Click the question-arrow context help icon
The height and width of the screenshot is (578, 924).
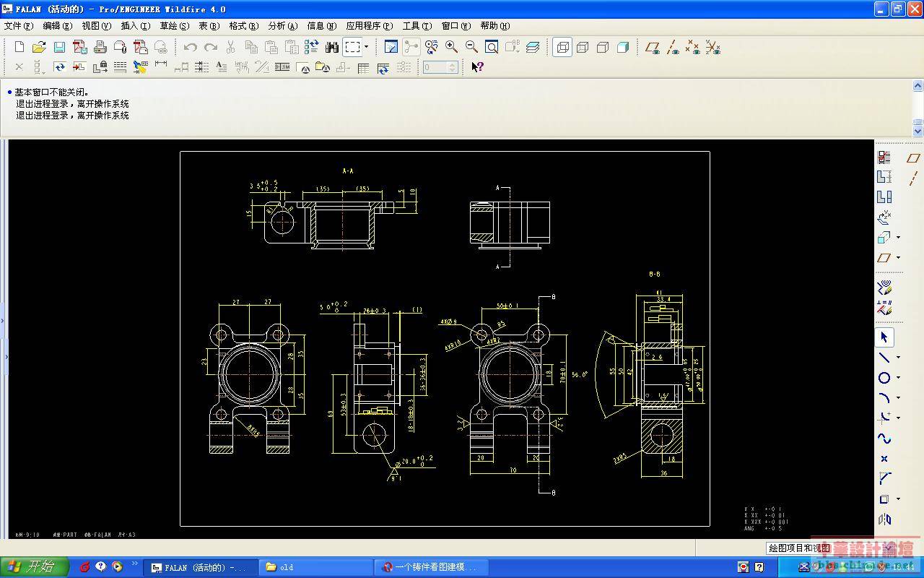coord(477,67)
